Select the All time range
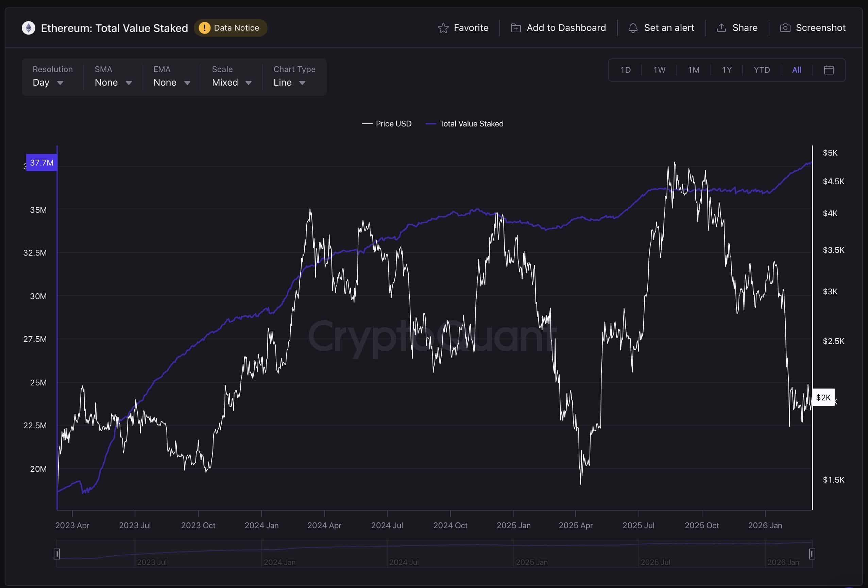The image size is (868, 588). pyautogui.click(x=797, y=70)
